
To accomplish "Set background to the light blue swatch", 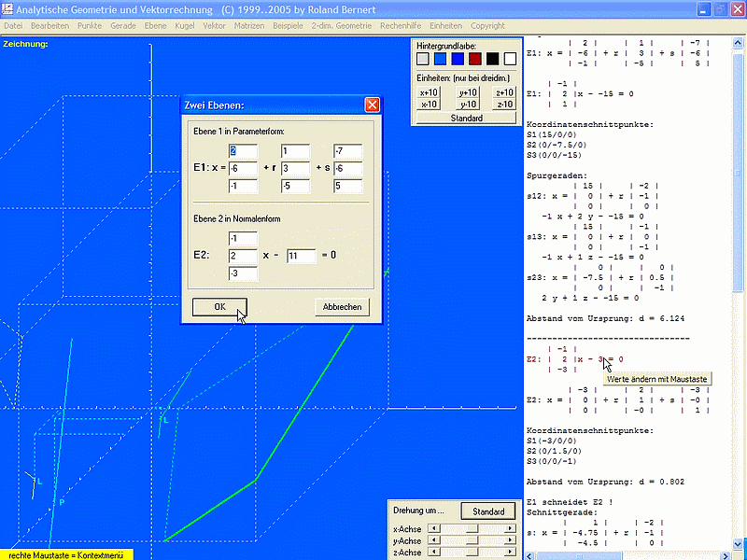I will coord(441,59).
